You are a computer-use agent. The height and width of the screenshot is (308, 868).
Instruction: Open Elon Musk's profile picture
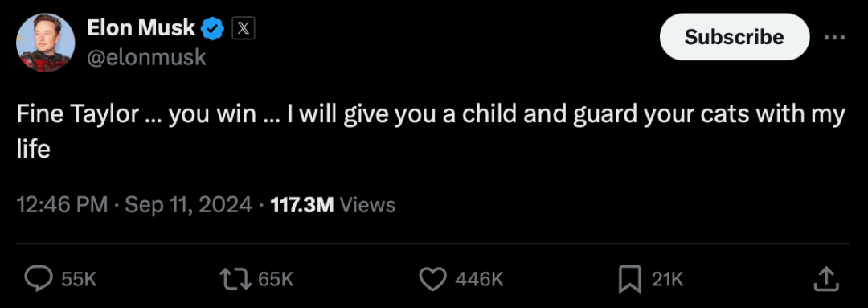coord(45,43)
